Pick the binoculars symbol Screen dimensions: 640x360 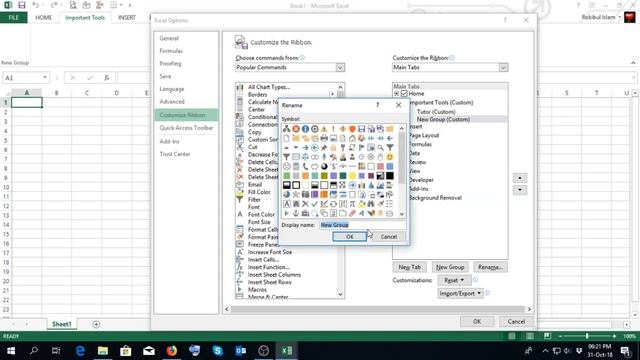371,204
